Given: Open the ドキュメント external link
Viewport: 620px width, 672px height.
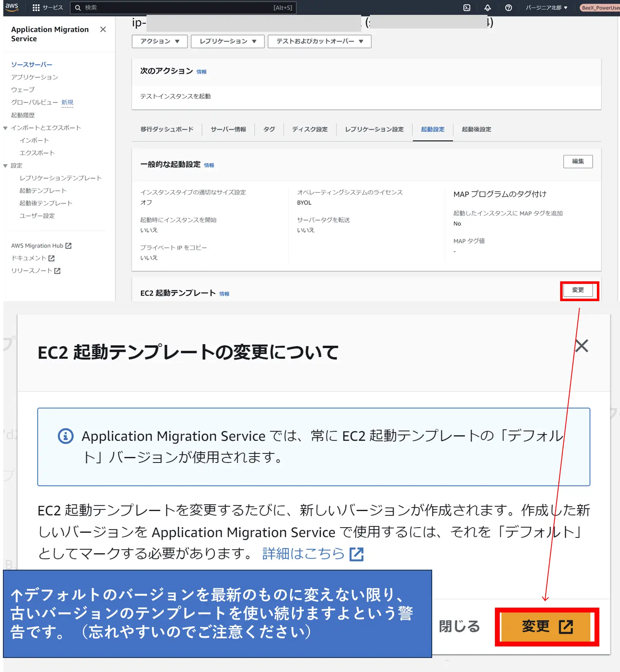Looking at the screenshot, I should click(33, 258).
